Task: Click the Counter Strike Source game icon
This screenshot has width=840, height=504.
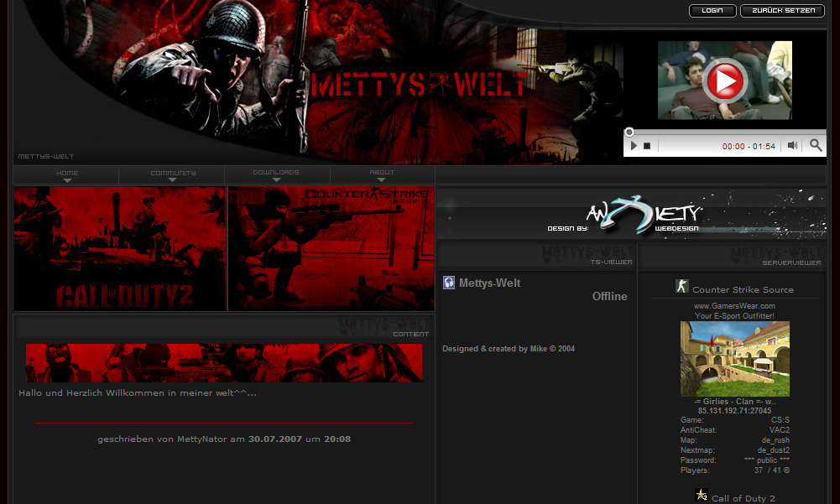Action: pyautogui.click(x=682, y=286)
